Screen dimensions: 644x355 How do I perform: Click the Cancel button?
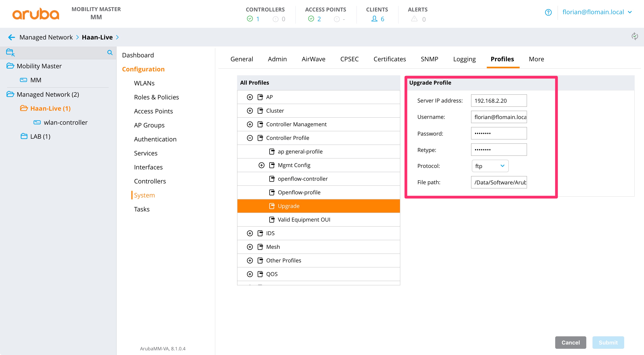(x=571, y=342)
